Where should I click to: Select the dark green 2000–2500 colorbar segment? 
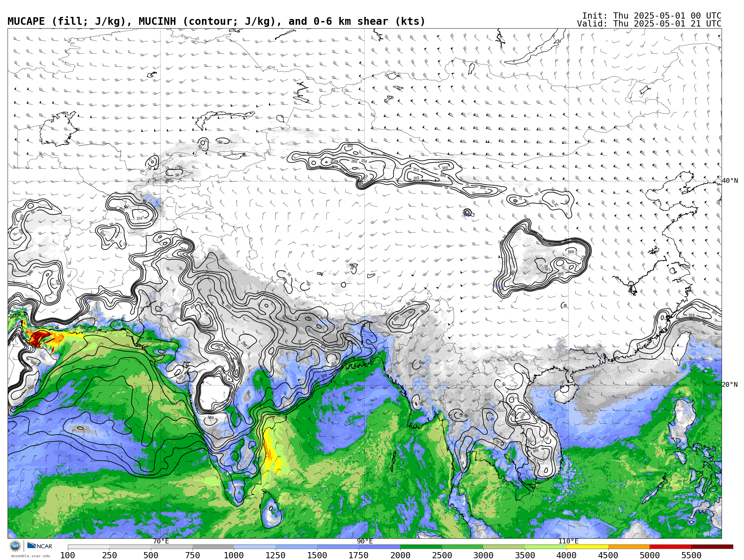(x=421, y=547)
